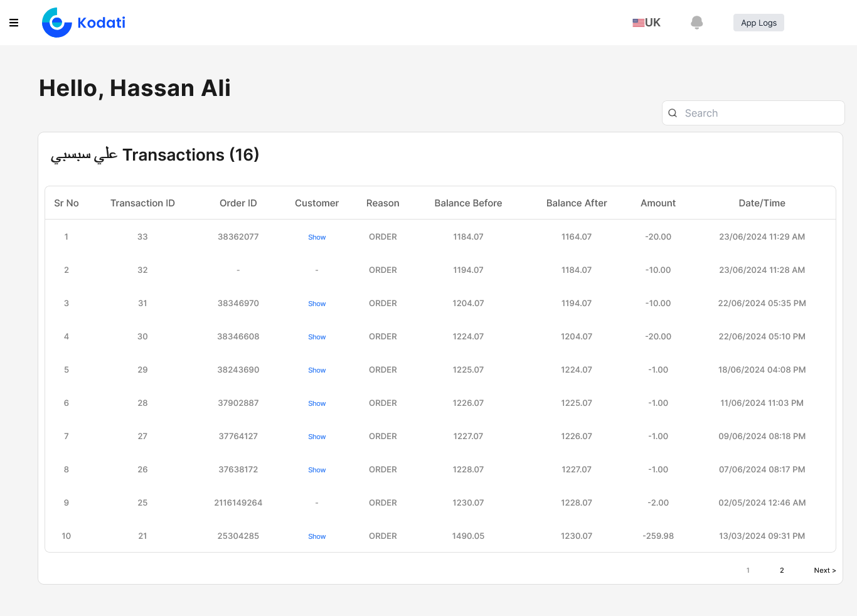This screenshot has width=857, height=616.
Task: Open the hamburger menu icon
Action: coord(14,23)
